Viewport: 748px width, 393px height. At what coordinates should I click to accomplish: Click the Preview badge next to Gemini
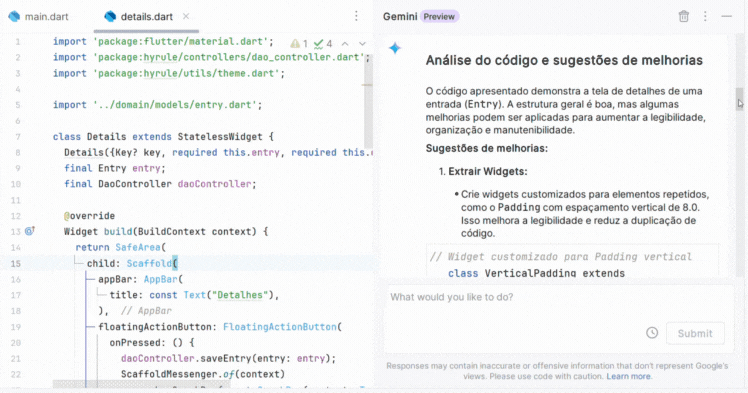point(439,17)
